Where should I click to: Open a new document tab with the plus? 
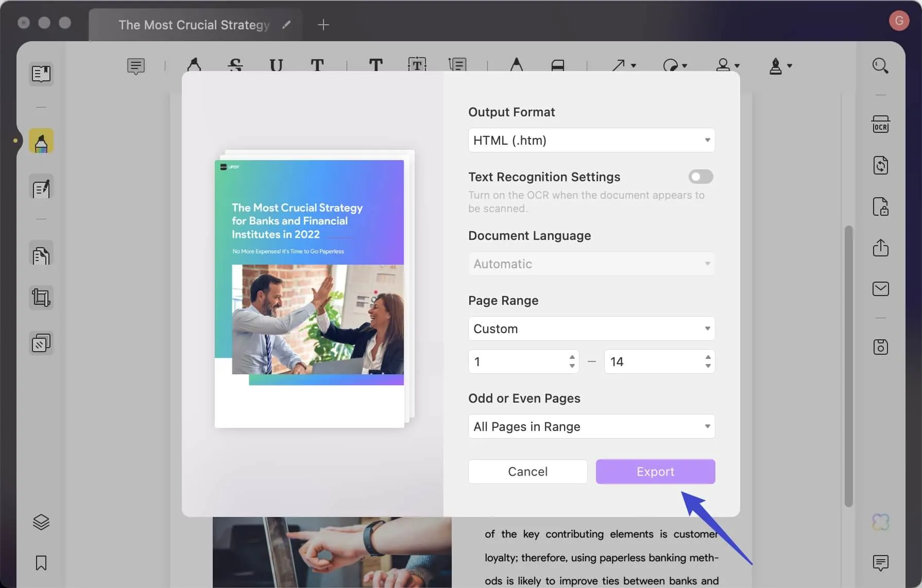coord(323,24)
